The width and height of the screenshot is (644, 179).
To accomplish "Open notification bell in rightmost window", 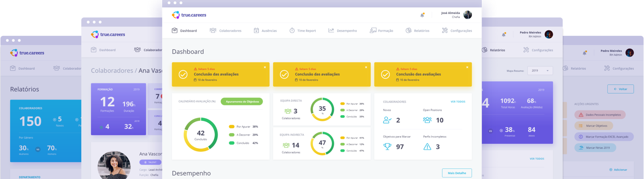I will tap(585, 53).
